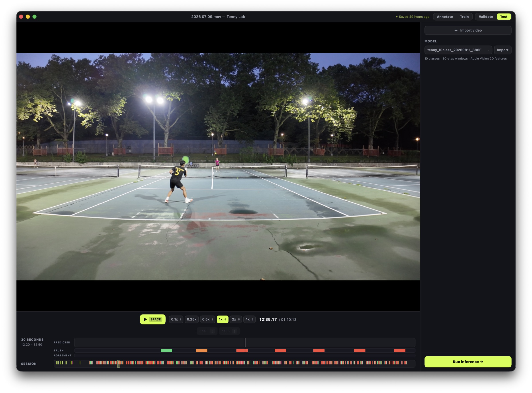The width and height of the screenshot is (532, 393).
Task: Click the red Truth segment under the playhead
Action: coord(242,350)
